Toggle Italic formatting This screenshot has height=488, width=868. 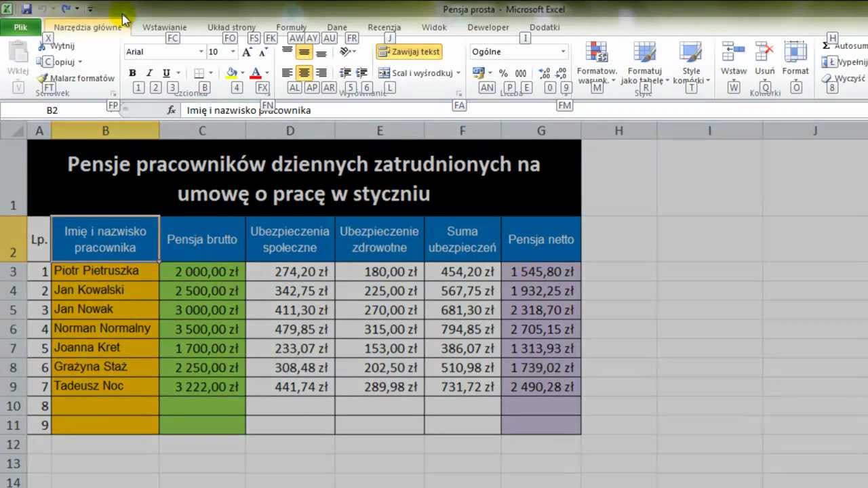pos(149,73)
